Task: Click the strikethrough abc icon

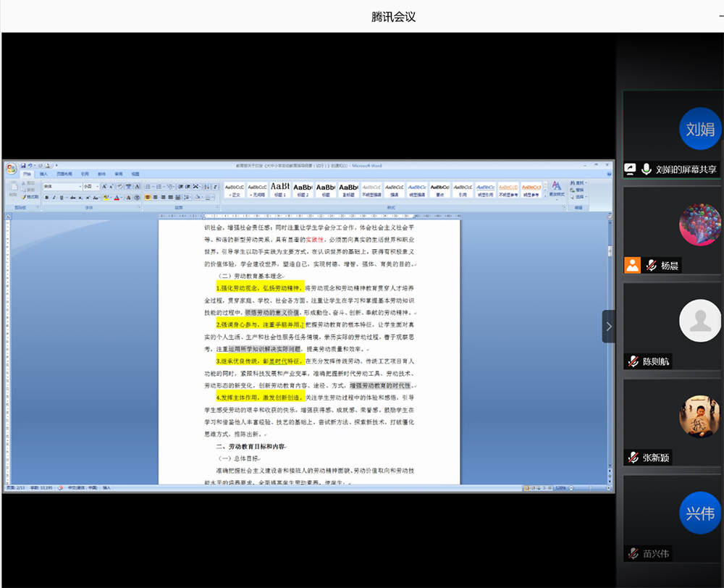Action: click(72, 197)
